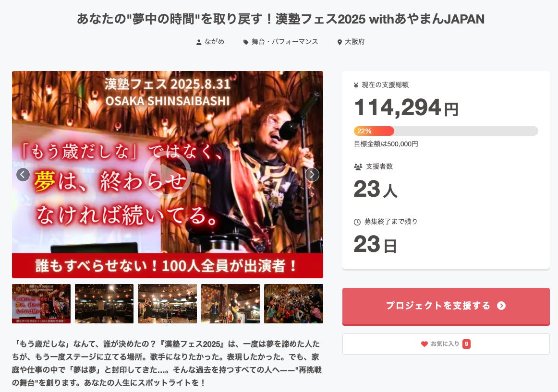This screenshot has width=558, height=392.
Task: Go to next slide arrow
Action: (312, 175)
